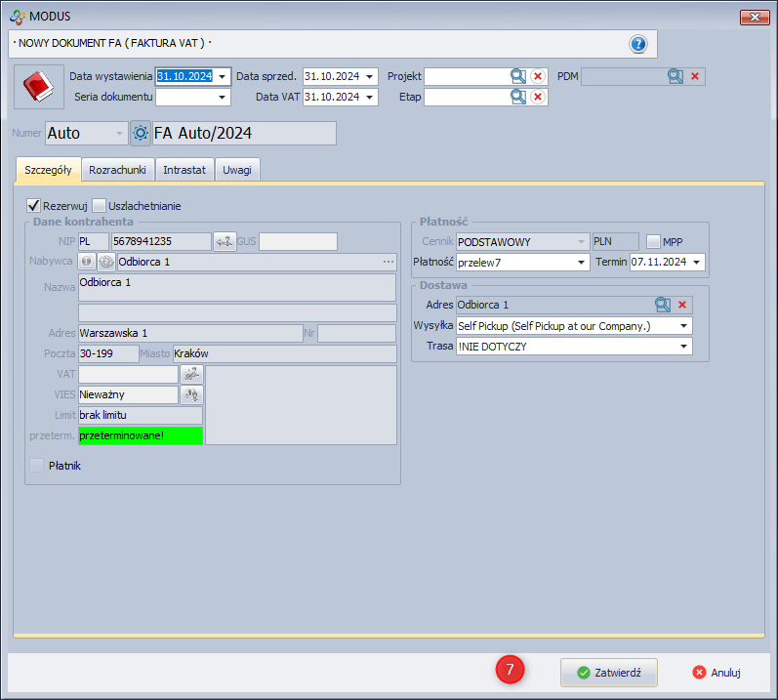This screenshot has height=700, width=778.
Task: Enable the Uszlachetnianie checkbox
Action: 99,206
